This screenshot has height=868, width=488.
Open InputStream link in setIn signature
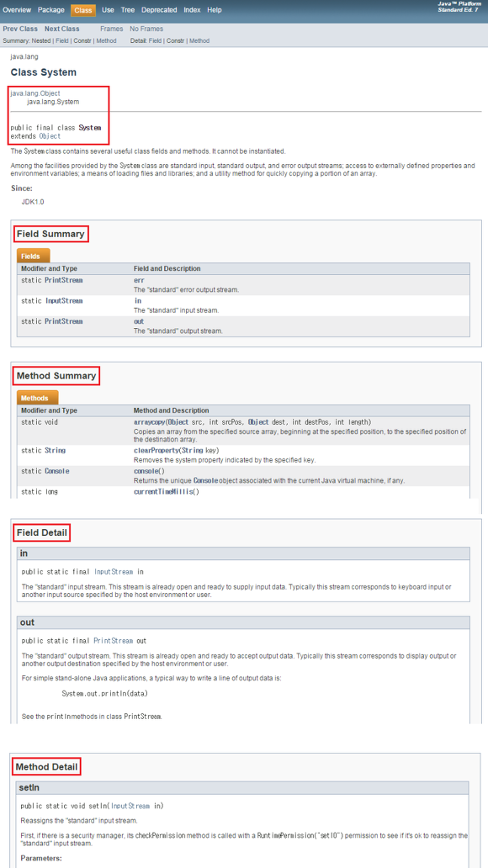coord(131,806)
